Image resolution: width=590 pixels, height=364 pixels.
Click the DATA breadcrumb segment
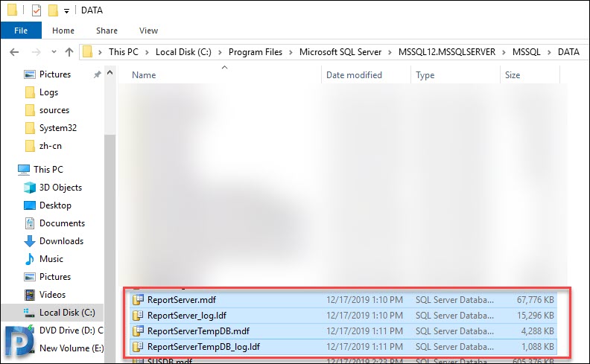tap(568, 52)
